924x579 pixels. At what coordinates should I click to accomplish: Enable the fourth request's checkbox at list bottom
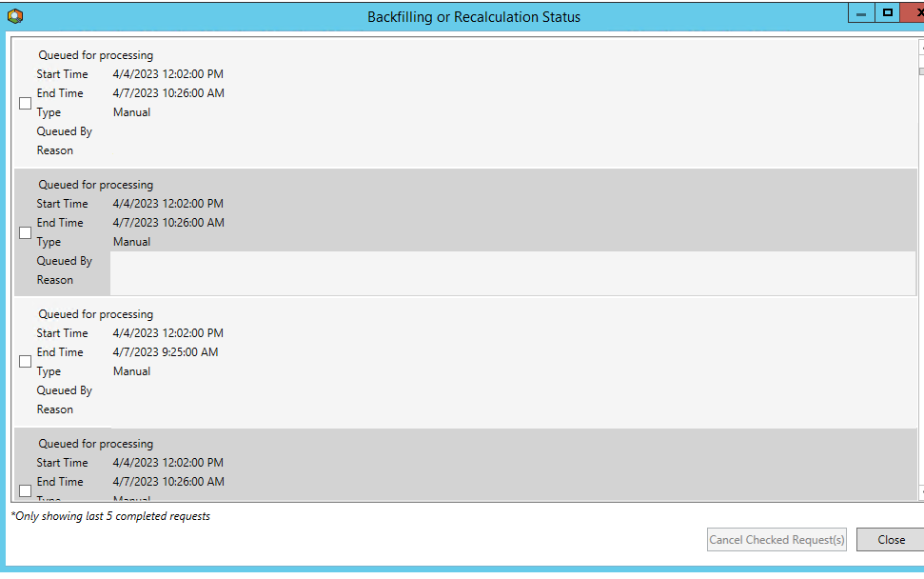[x=26, y=490]
